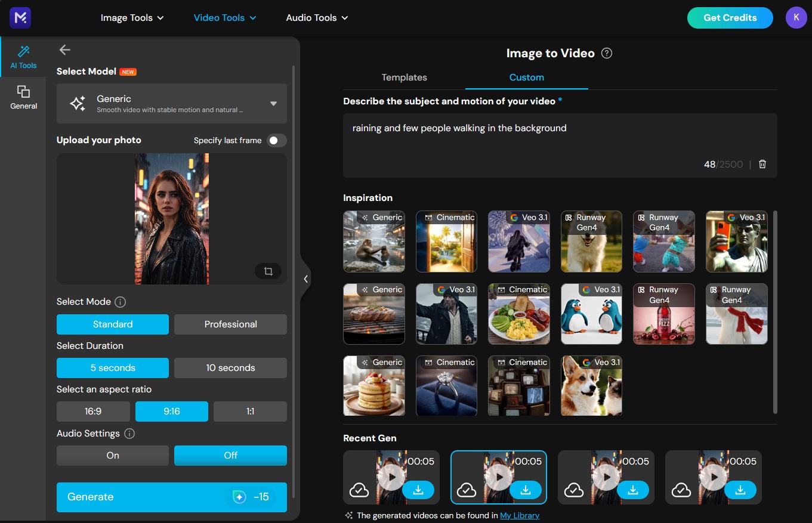Select the Veo 3.1 corgi and cat thumbnail
This screenshot has width=812, height=523.
point(591,386)
